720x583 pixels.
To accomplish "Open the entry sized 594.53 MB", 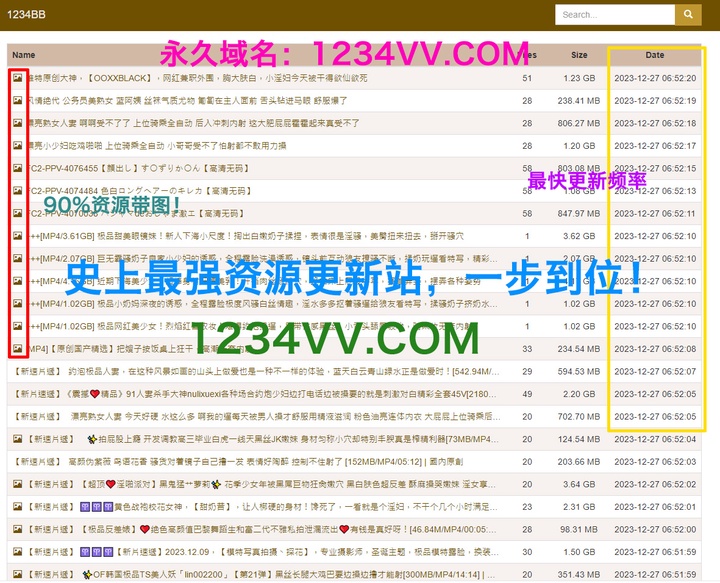I will 260,372.
